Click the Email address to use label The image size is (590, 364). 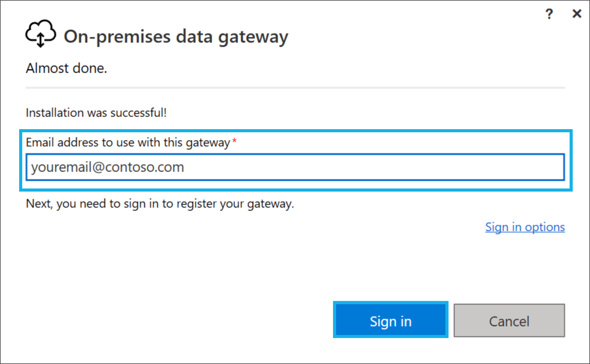pyautogui.click(x=128, y=143)
